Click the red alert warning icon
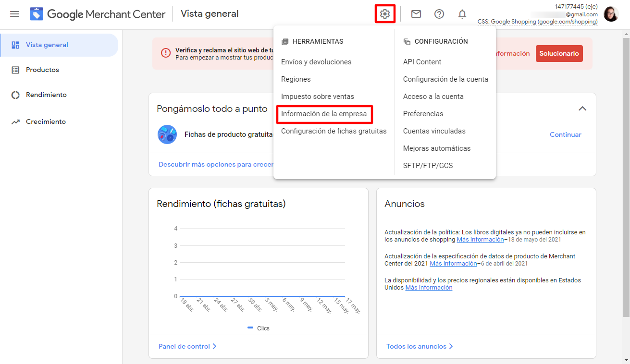 [x=166, y=53]
